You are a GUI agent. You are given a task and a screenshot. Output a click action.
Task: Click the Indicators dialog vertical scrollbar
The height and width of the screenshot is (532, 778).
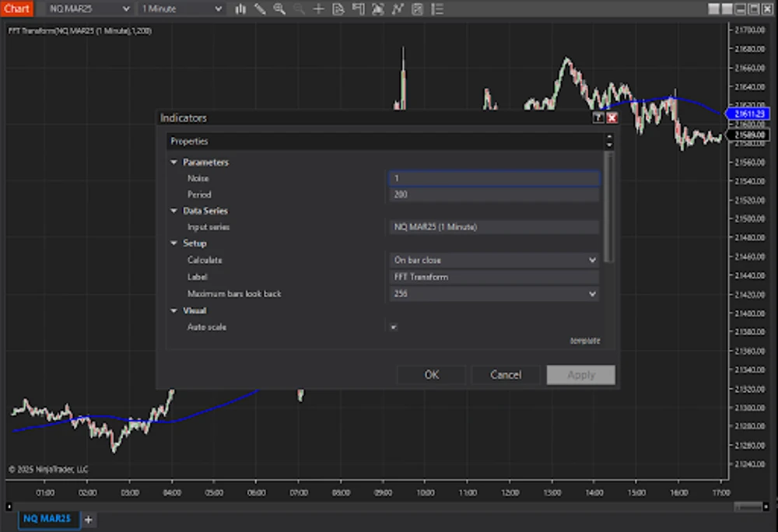click(x=609, y=207)
